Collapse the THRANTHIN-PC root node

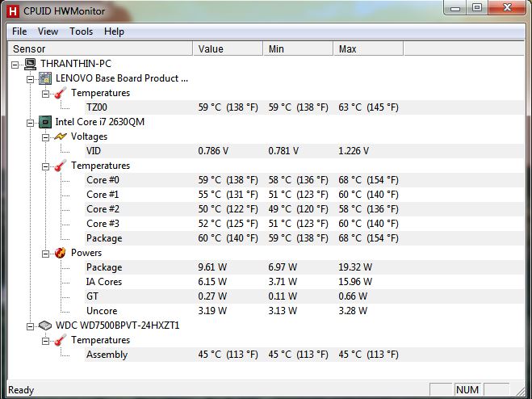click(15, 65)
